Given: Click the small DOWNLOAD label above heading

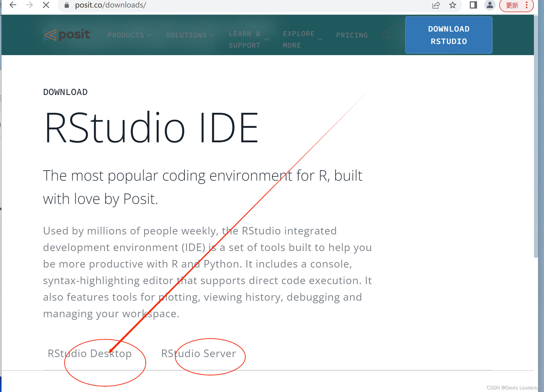Looking at the screenshot, I should (65, 92).
